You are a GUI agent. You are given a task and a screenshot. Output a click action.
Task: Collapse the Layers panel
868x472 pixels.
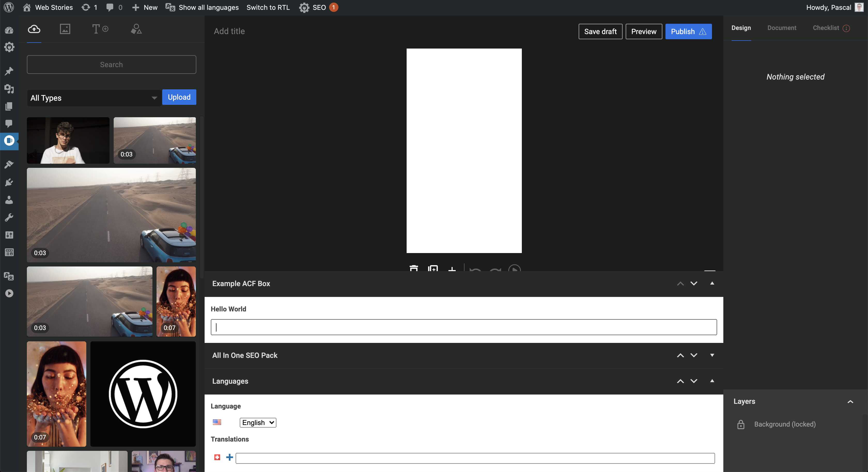tap(850, 401)
